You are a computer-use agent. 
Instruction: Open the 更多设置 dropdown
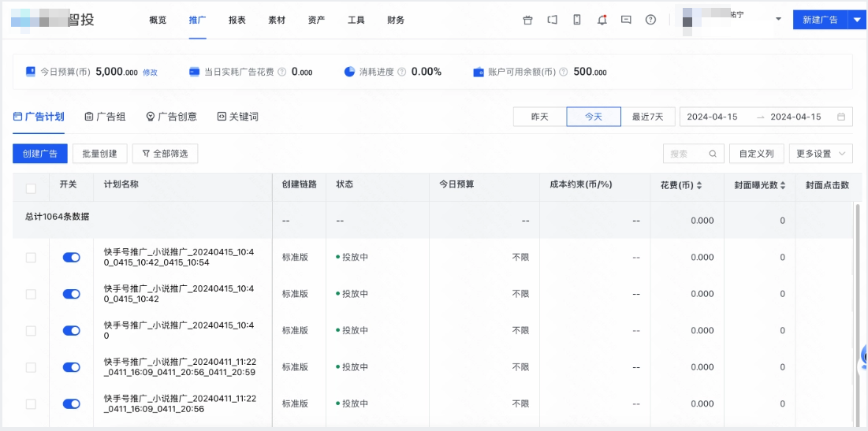pos(821,154)
